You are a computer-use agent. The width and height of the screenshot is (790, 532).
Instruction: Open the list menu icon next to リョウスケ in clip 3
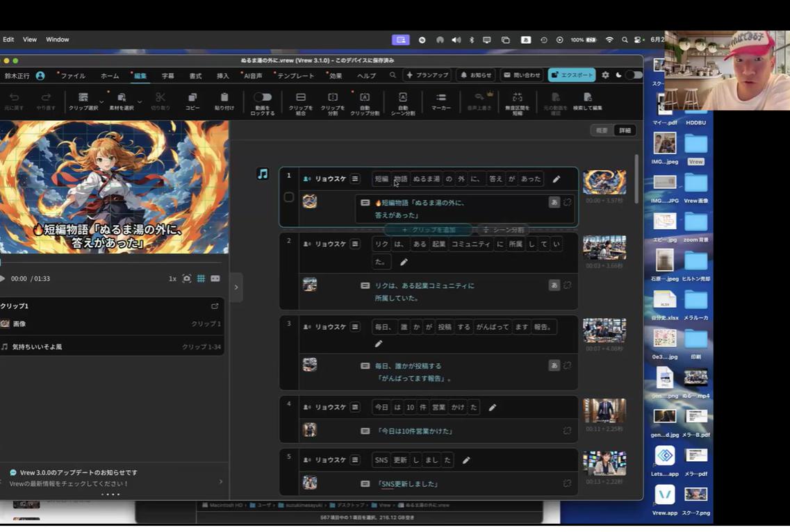click(355, 327)
